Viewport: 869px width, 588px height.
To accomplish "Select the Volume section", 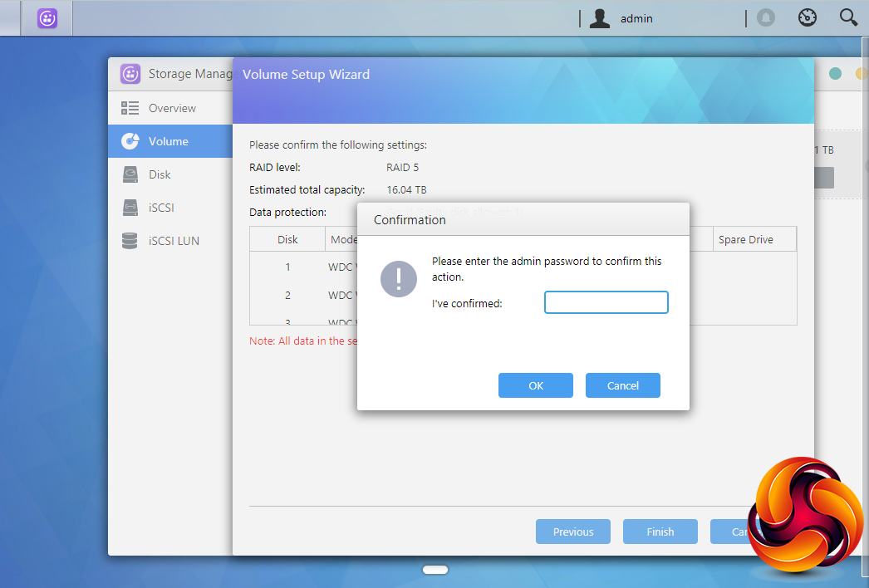I will point(170,141).
